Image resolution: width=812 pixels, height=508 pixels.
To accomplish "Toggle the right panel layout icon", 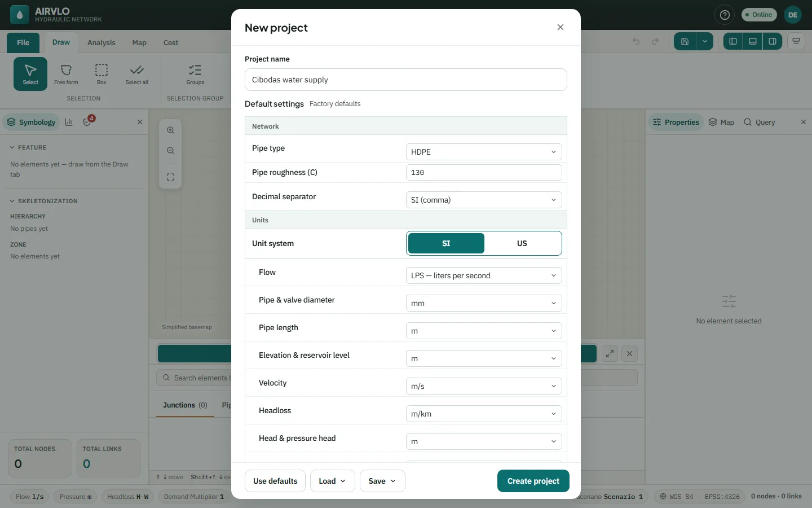I will click(x=773, y=41).
